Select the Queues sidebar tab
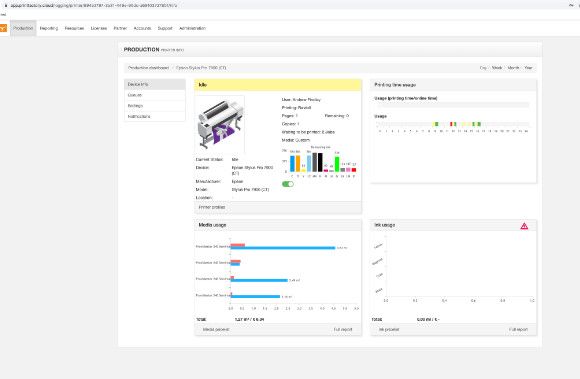Screen dimensions: 580x379 (155, 95)
